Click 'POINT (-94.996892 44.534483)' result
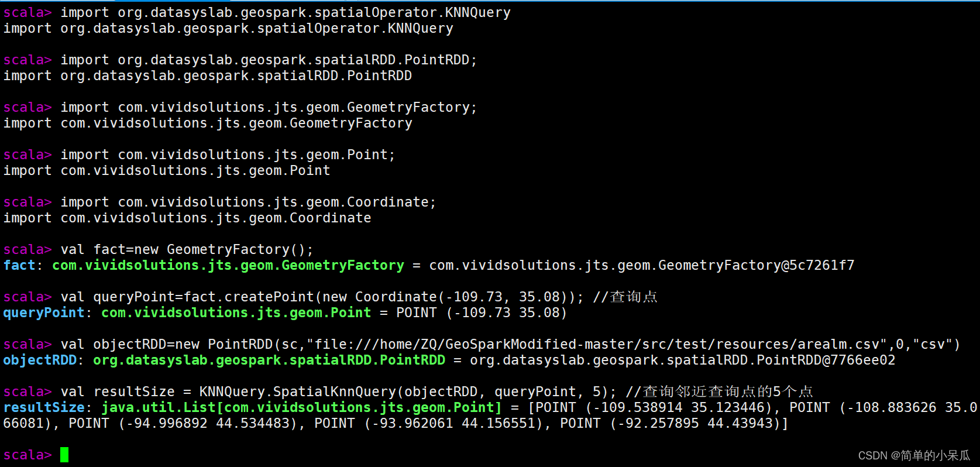 (x=183, y=423)
